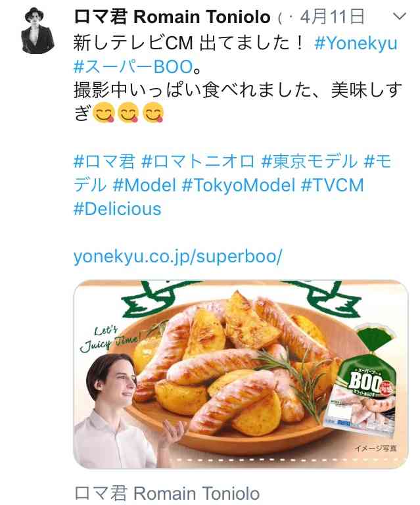Open the tweet author's profile avatar
Viewport: 420px width, 505px height.
[37, 30]
